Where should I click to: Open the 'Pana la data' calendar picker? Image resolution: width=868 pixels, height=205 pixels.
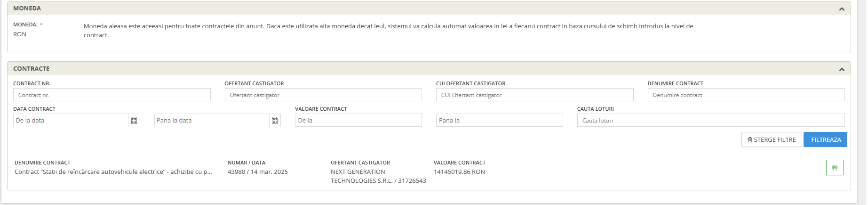click(x=275, y=121)
